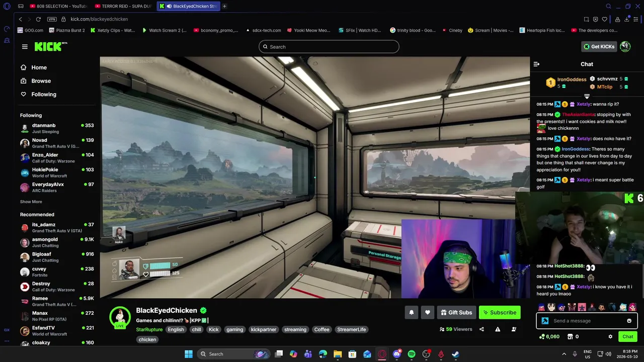The image size is (644, 362).
Task: Open Spotify from the taskbar
Action: (412, 354)
